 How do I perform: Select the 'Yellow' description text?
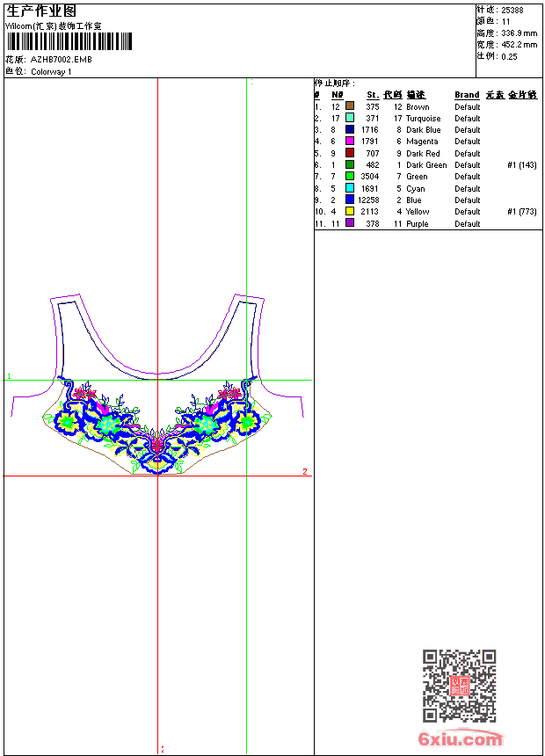[418, 212]
